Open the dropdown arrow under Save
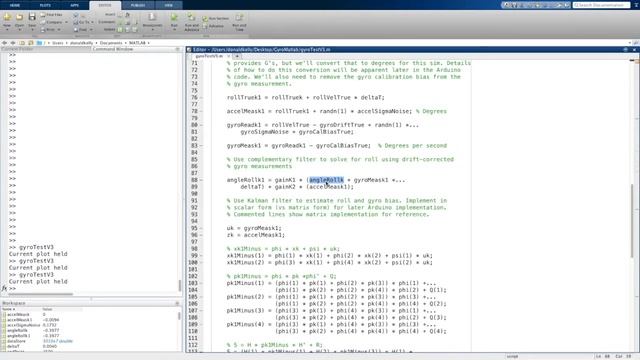Screen dimensions: 640x360 [32, 30]
